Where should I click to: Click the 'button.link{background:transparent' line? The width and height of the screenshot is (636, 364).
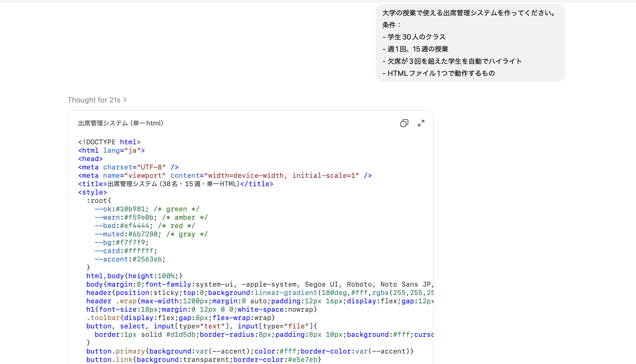(204, 360)
